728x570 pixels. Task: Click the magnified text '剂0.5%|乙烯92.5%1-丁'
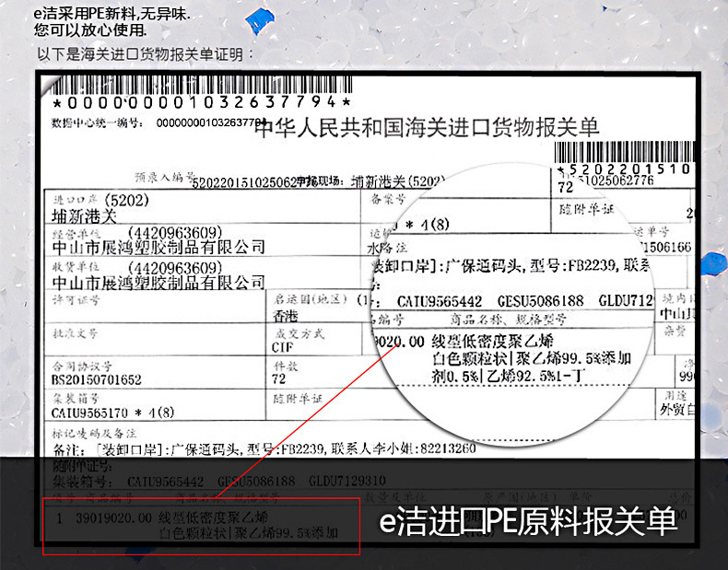point(509,376)
